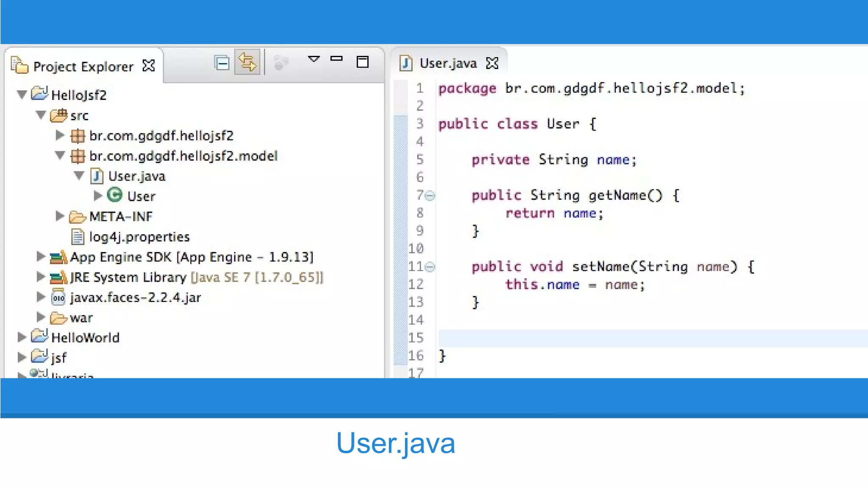868x488 pixels.
Task: Open Project Explorer view menu triangle
Action: pos(314,59)
